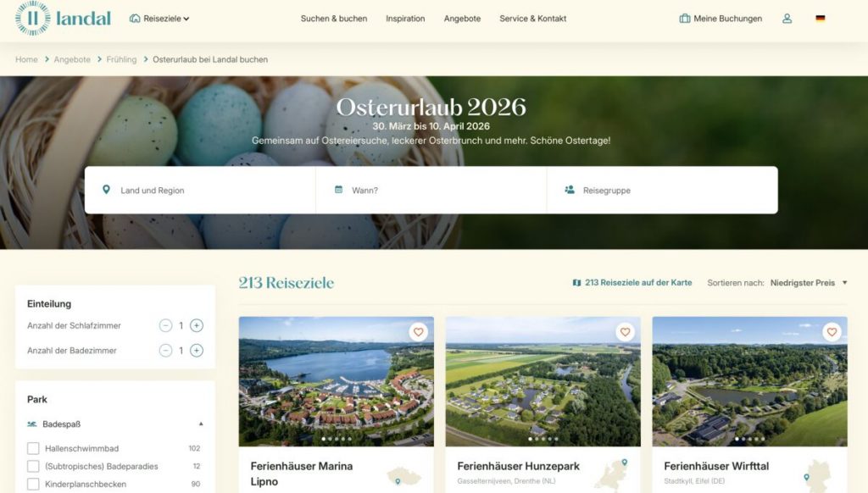
Task: Open the Reiseziele dropdown in header
Action: point(159,19)
